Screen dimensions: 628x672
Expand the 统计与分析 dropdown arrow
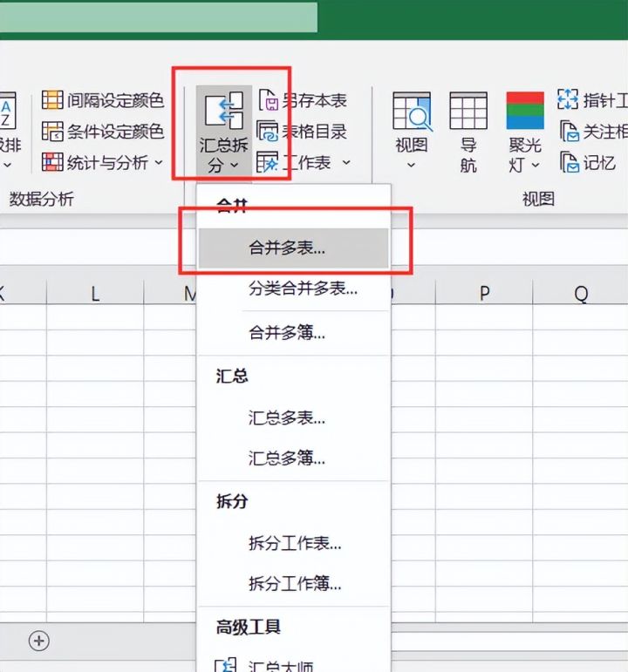pos(159,162)
